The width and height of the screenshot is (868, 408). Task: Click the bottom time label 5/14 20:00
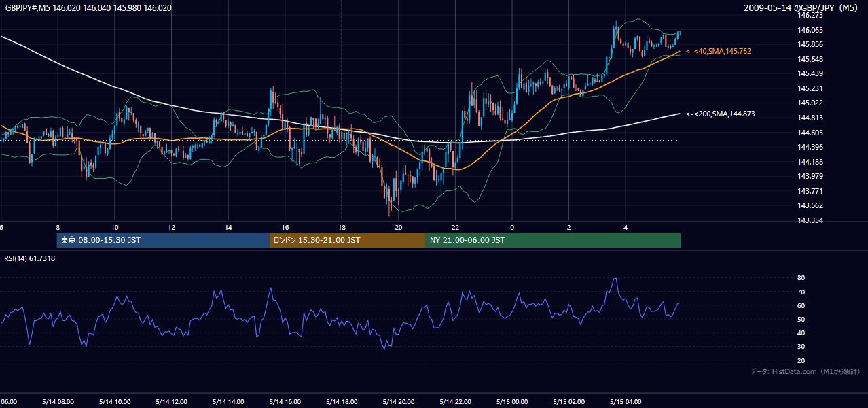[x=399, y=401]
